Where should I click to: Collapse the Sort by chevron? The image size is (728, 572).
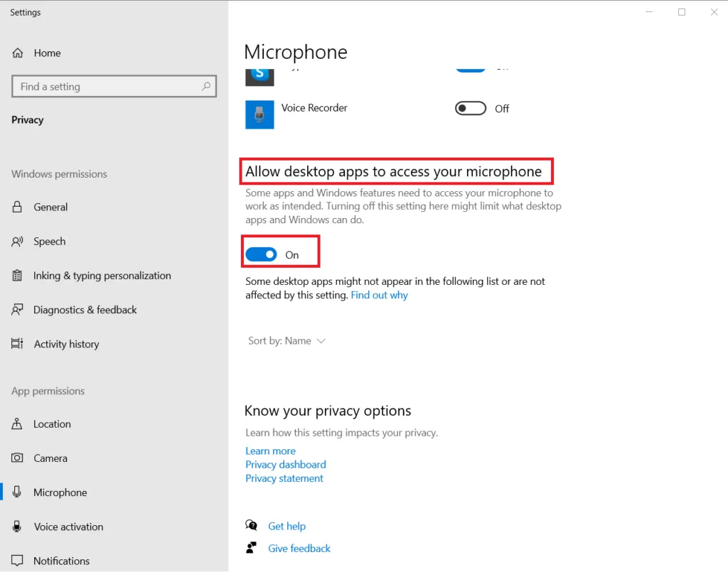pyautogui.click(x=321, y=340)
